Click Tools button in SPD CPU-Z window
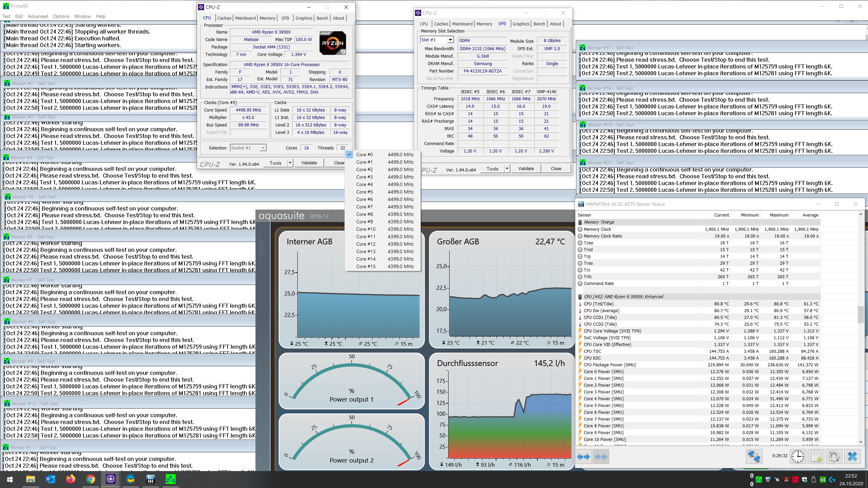The height and width of the screenshot is (488, 868). tap(492, 169)
